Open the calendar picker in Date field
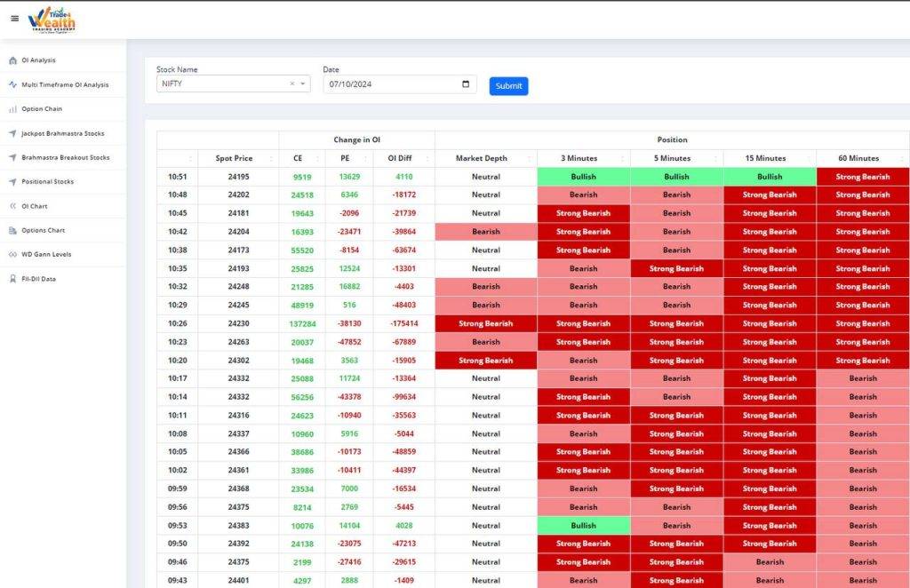The image size is (910, 588). 466,84
